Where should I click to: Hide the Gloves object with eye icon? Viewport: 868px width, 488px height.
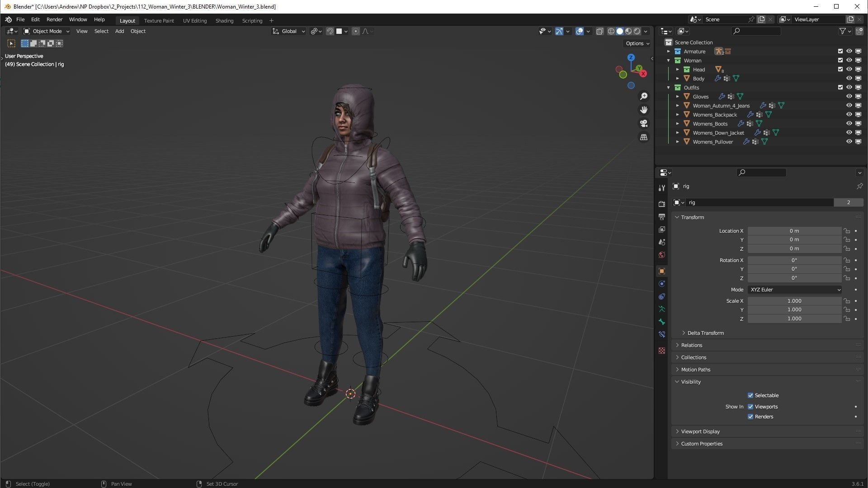(x=849, y=96)
